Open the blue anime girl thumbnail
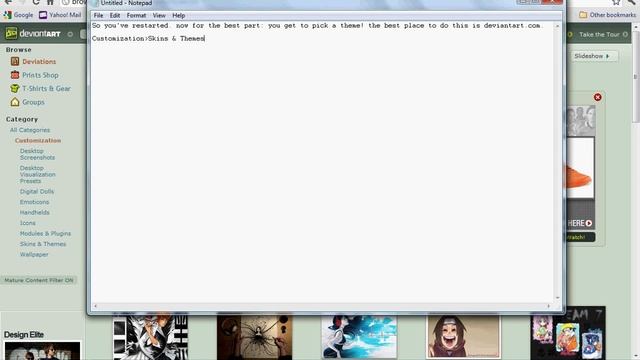 point(359,337)
